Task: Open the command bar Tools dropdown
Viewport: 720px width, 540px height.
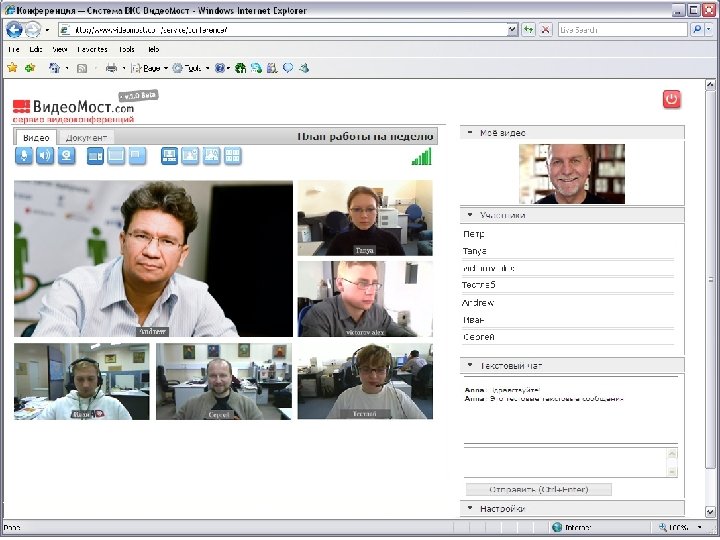Action: tap(191, 68)
